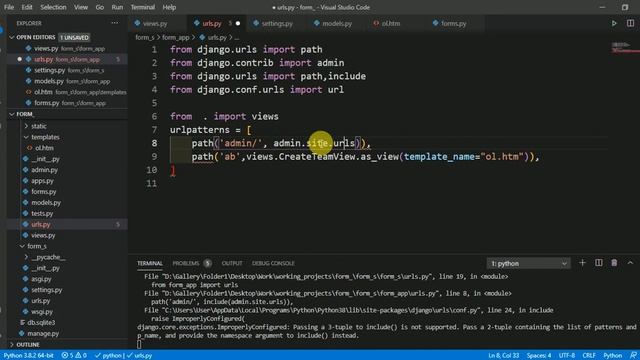
Task: Open forms.py in Open Editors list
Action: (x=67, y=103)
